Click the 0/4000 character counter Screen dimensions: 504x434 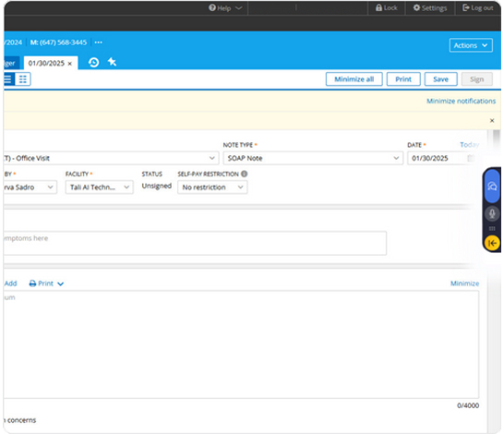pyautogui.click(x=468, y=405)
